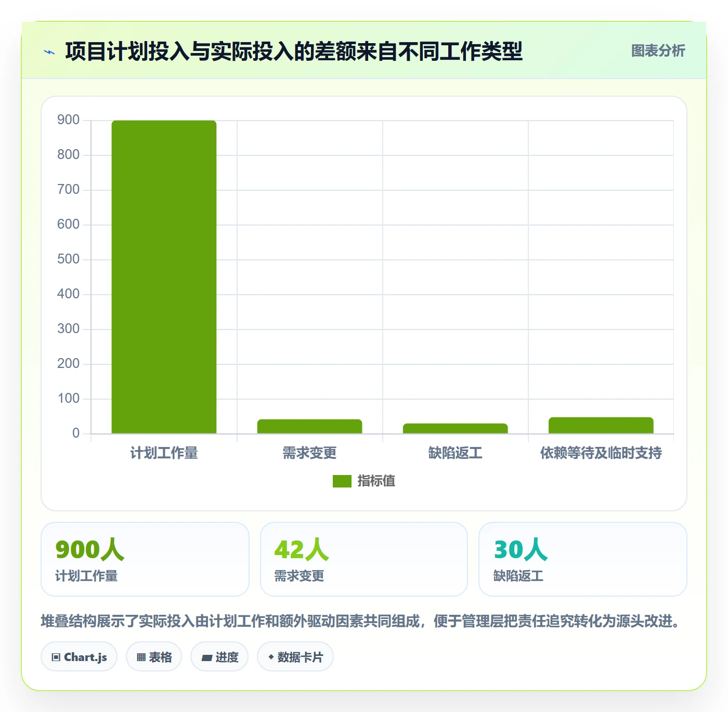Click the 需求变更 bar in the chart
Image resolution: width=728 pixels, height=712 pixels.
click(x=309, y=426)
